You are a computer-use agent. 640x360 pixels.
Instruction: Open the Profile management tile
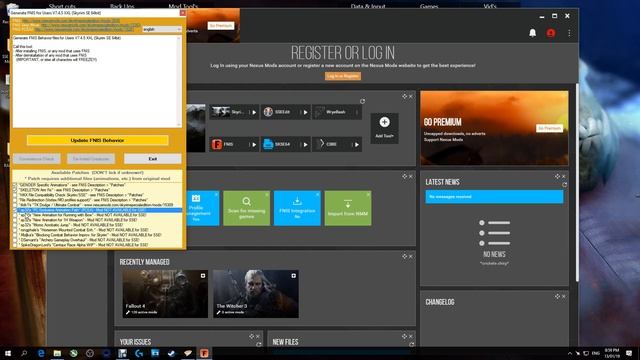(203, 208)
